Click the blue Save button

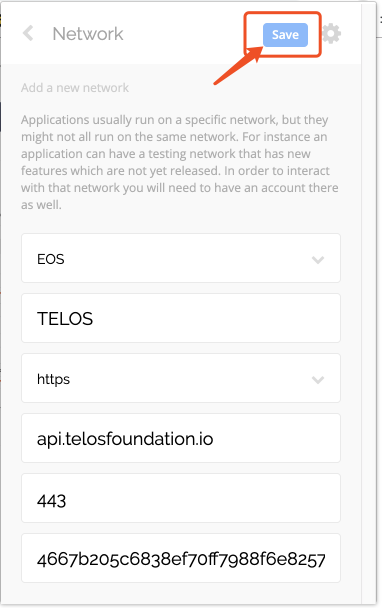[285, 35]
